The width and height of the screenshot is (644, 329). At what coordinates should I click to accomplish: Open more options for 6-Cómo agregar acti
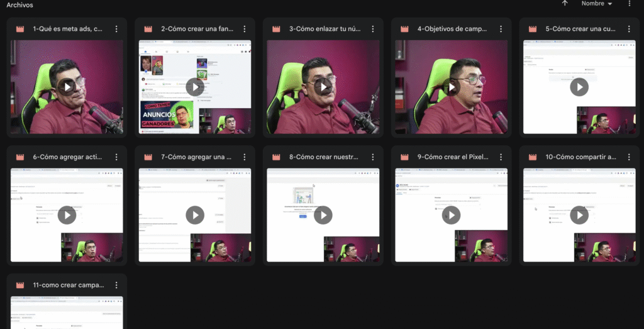[116, 157]
